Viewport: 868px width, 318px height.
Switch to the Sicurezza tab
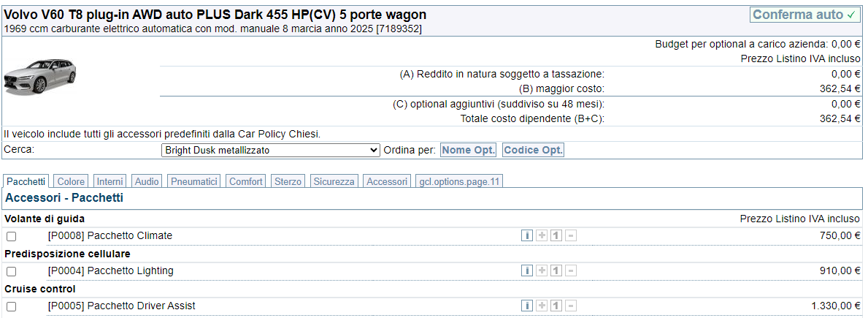click(x=334, y=181)
